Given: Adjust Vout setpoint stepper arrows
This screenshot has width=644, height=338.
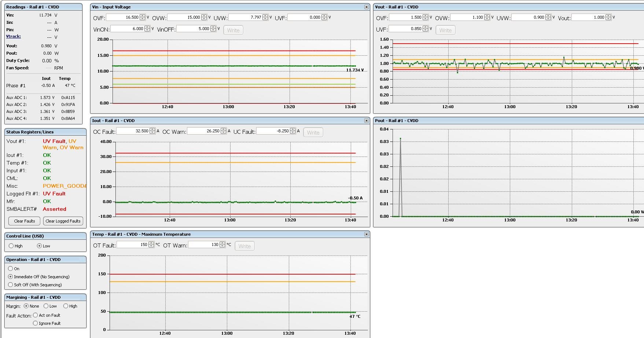Looking at the screenshot, I should [608, 17].
